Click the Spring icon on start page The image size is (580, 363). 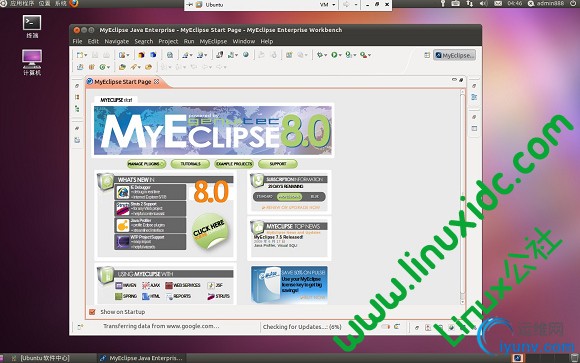[x=119, y=296]
